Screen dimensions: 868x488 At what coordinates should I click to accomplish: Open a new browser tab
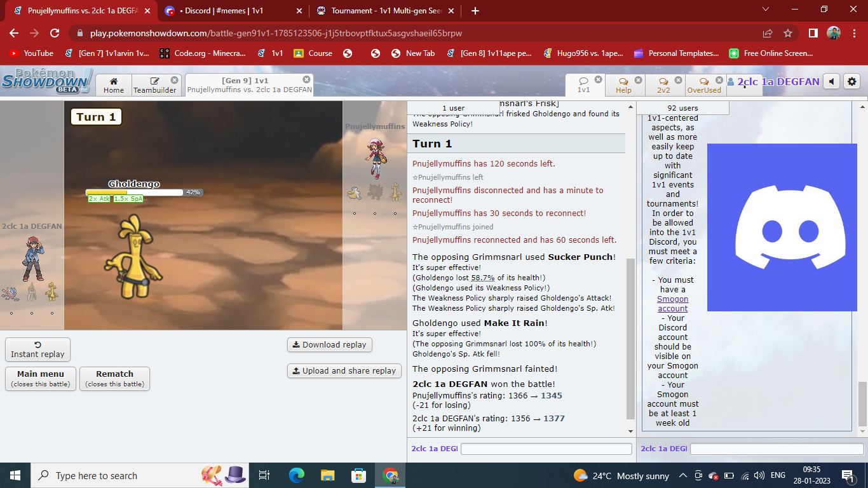tap(475, 11)
